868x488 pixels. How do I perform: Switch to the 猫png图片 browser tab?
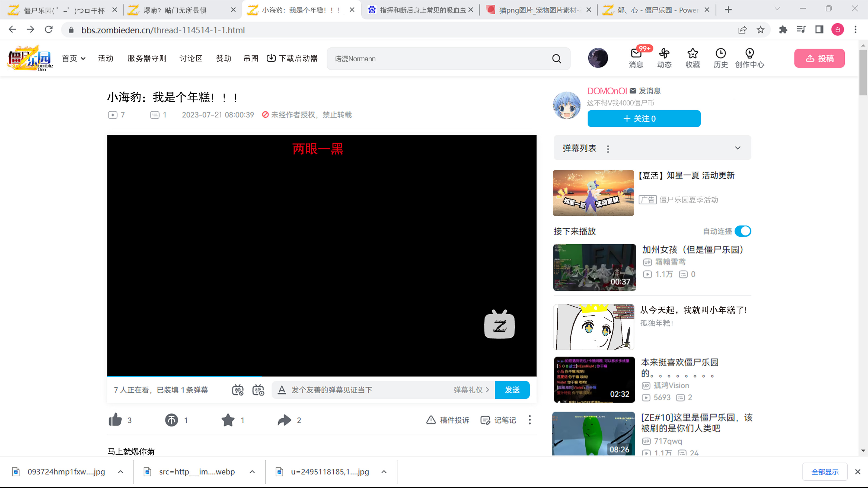pyautogui.click(x=538, y=10)
